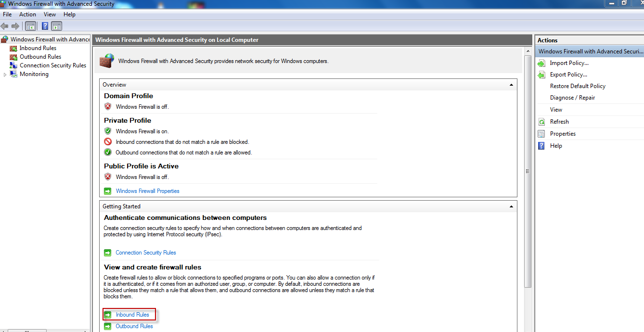Select Diagnose / Repair action
The height and width of the screenshot is (332, 644).
572,98
